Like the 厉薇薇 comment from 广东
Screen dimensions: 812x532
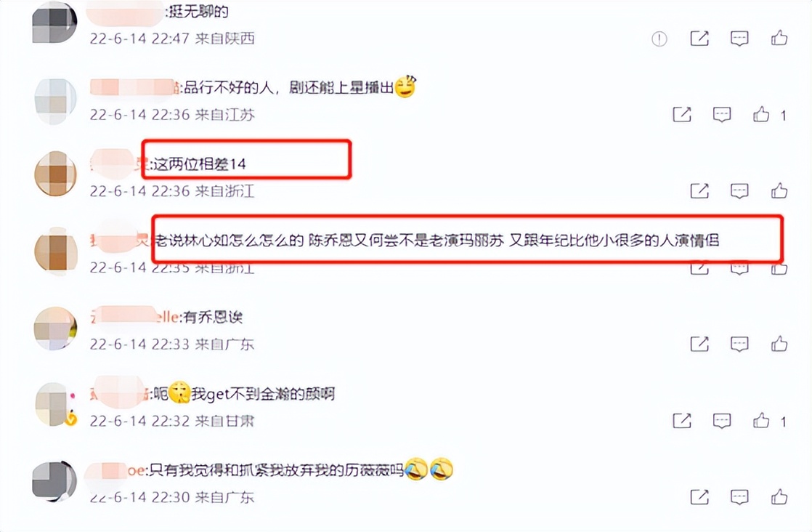pyautogui.click(x=779, y=497)
